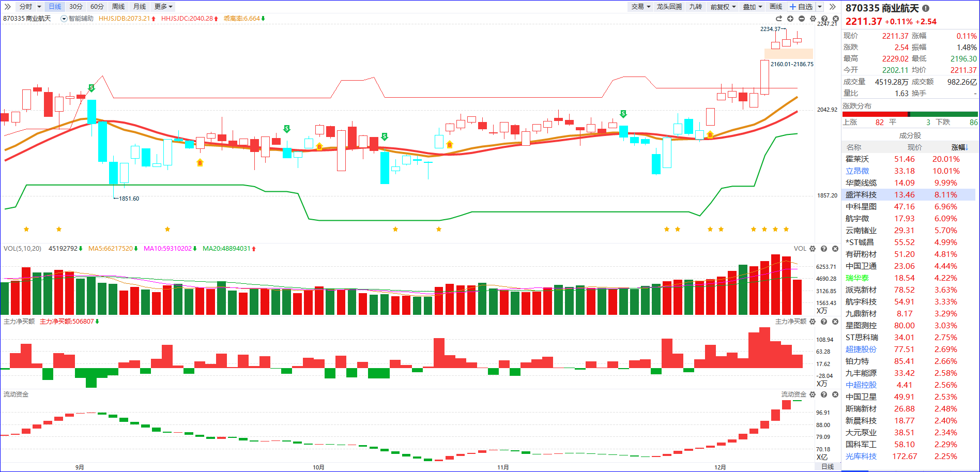Open stock 瑞华泰 in the list
The image size is (980, 472).
pyautogui.click(x=857, y=278)
